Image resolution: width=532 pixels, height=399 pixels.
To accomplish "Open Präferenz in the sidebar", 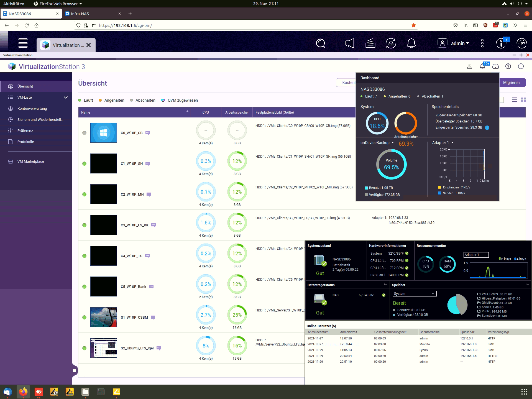I will 36,131.
